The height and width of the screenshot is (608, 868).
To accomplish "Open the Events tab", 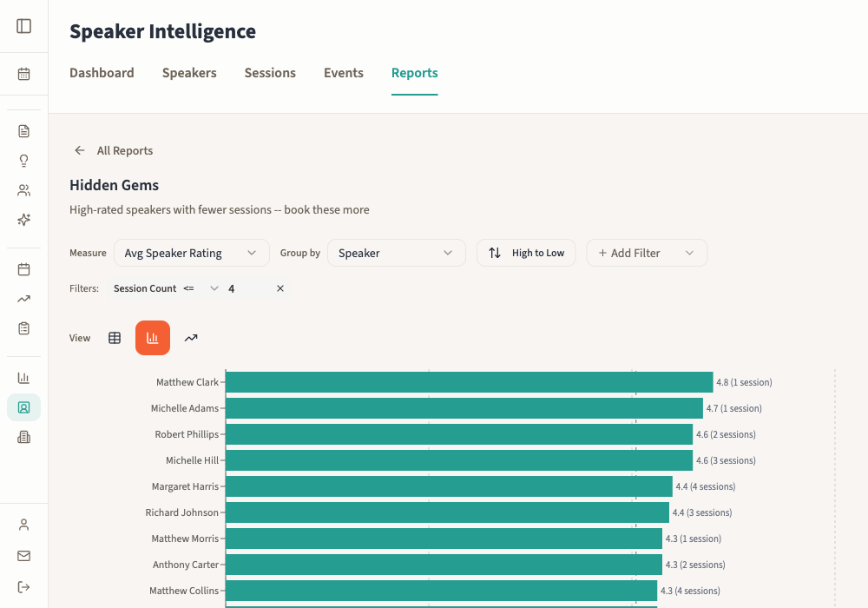I will 344,73.
